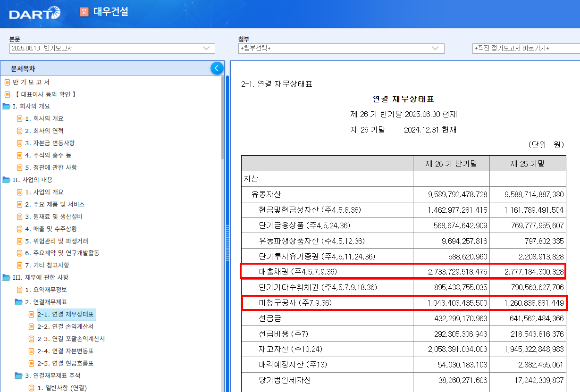Open 2-2. 연결 손익계산서 tree entry
The image size is (580, 392).
(x=66, y=326)
